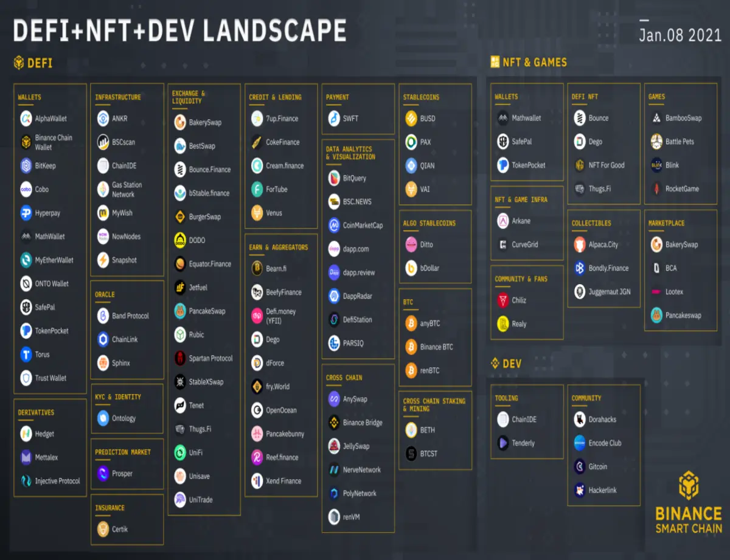Select the SWFT logo icon
This screenshot has height=560, width=730.
335,119
